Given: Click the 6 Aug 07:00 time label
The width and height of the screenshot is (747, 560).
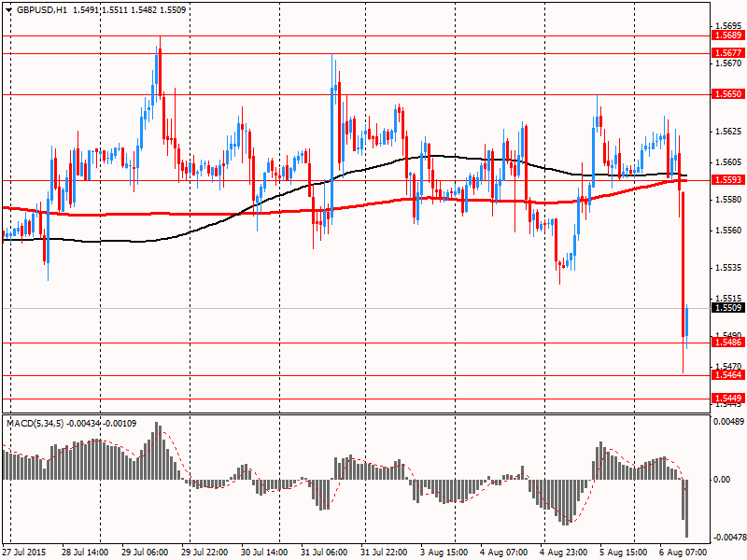Looking at the screenshot, I should 683,553.
